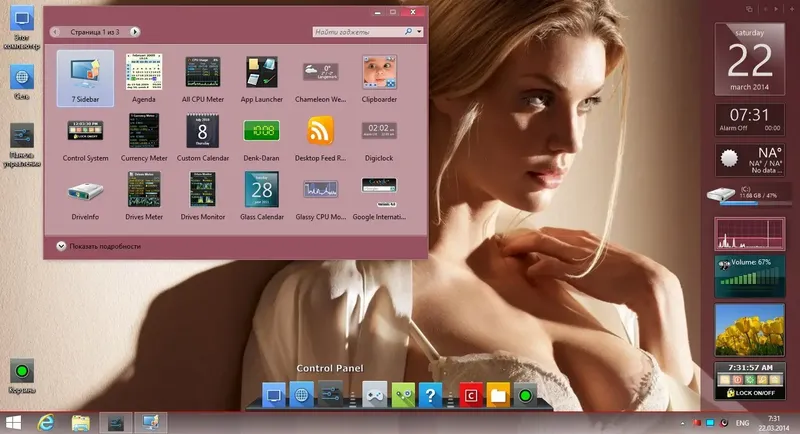
Task: Pick the App Launcher gadget
Action: 261,78
